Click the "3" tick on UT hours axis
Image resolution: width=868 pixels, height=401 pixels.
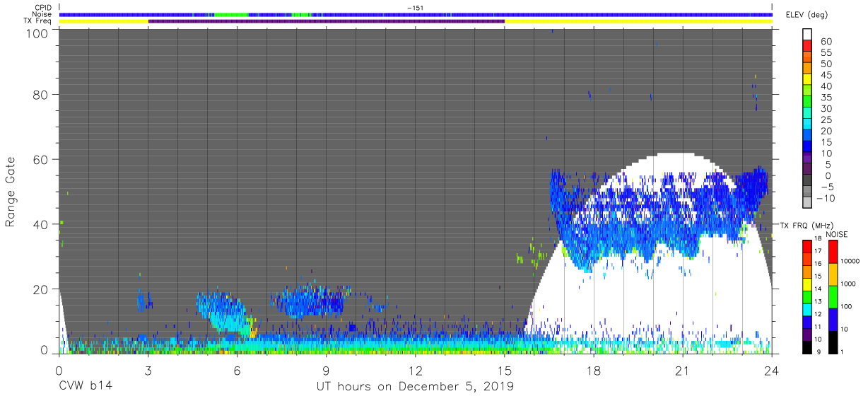click(148, 370)
